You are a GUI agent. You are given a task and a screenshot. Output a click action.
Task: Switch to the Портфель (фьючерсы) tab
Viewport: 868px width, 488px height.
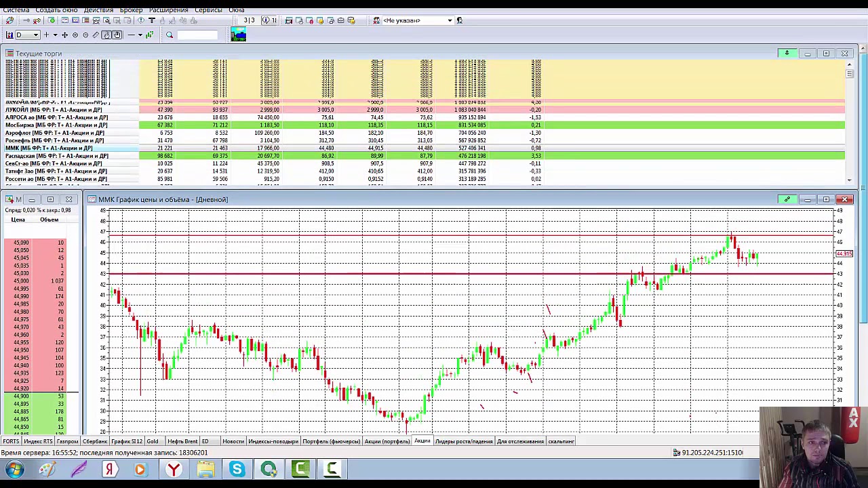pos(331,441)
